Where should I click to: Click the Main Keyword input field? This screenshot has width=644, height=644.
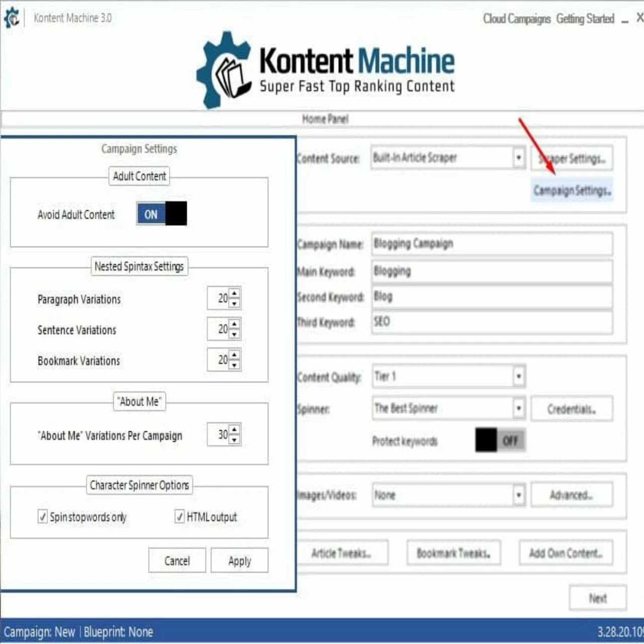(x=492, y=271)
